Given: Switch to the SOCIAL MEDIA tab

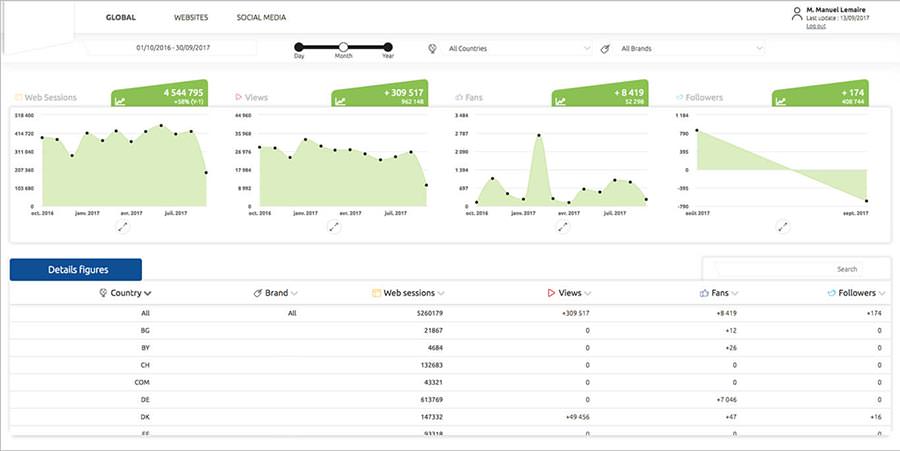Looking at the screenshot, I should (x=261, y=17).
